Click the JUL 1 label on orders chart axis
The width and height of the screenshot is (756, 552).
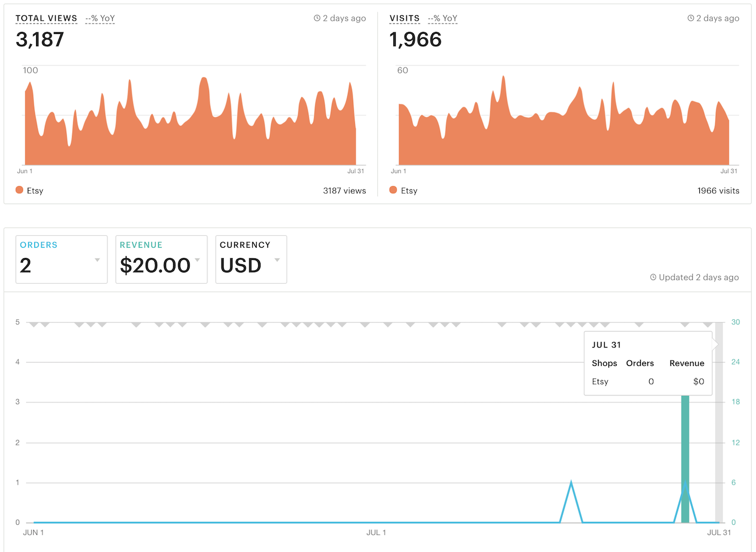[376, 532]
